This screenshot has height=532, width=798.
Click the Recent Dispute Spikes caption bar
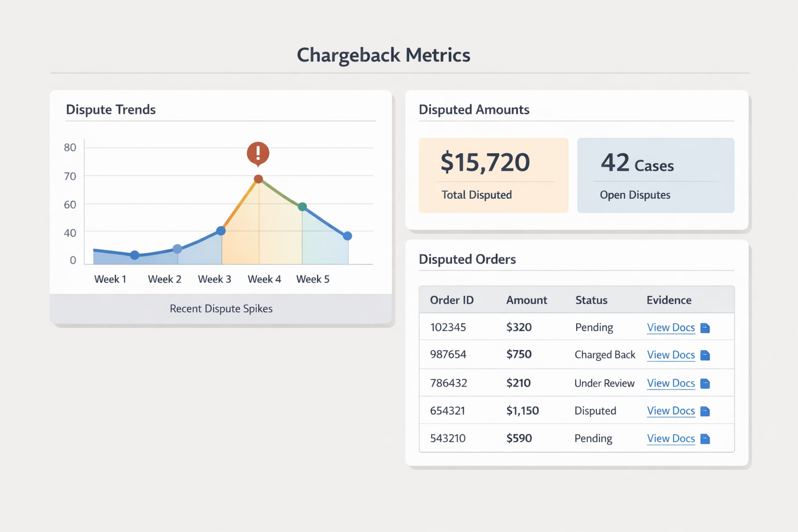pyautogui.click(x=221, y=308)
